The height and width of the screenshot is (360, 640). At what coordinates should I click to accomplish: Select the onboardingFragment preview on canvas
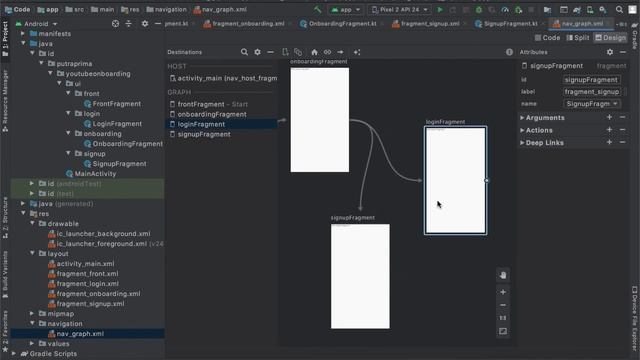(x=320, y=120)
